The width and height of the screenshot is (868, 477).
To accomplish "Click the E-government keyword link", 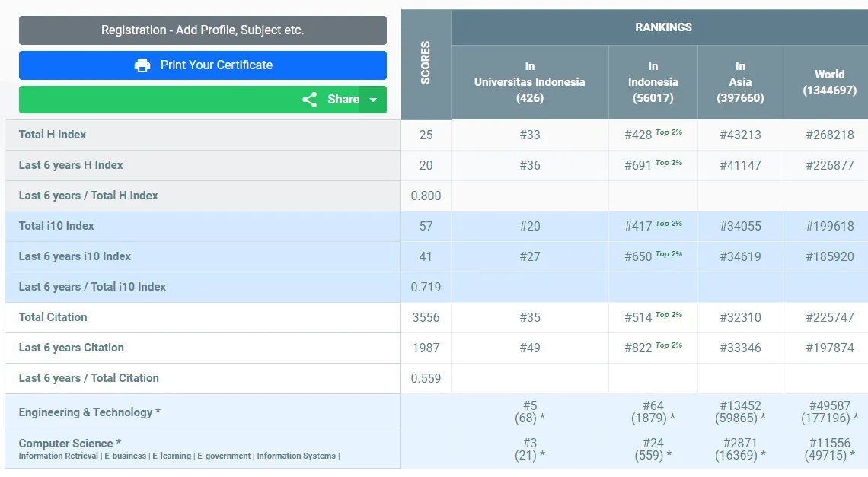I will (x=224, y=456).
